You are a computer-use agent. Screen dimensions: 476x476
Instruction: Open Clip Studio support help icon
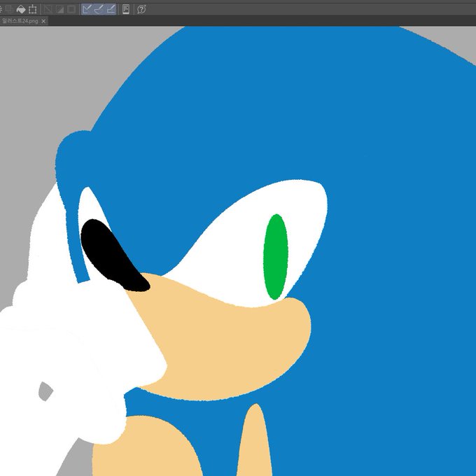point(141,9)
